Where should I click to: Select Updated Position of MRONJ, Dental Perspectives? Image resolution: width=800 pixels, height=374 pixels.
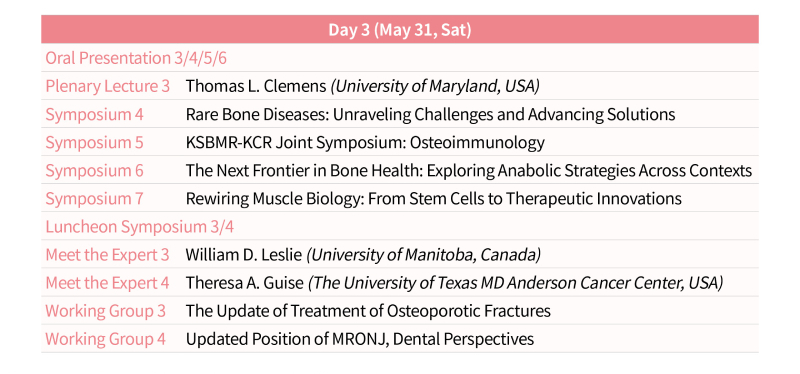(360, 339)
